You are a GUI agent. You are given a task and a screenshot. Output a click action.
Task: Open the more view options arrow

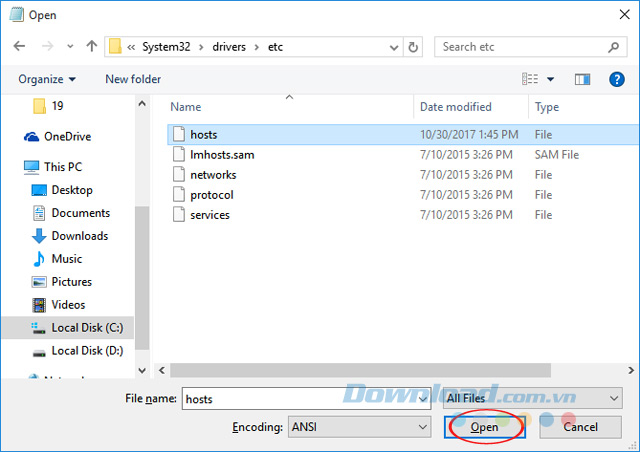tap(551, 79)
